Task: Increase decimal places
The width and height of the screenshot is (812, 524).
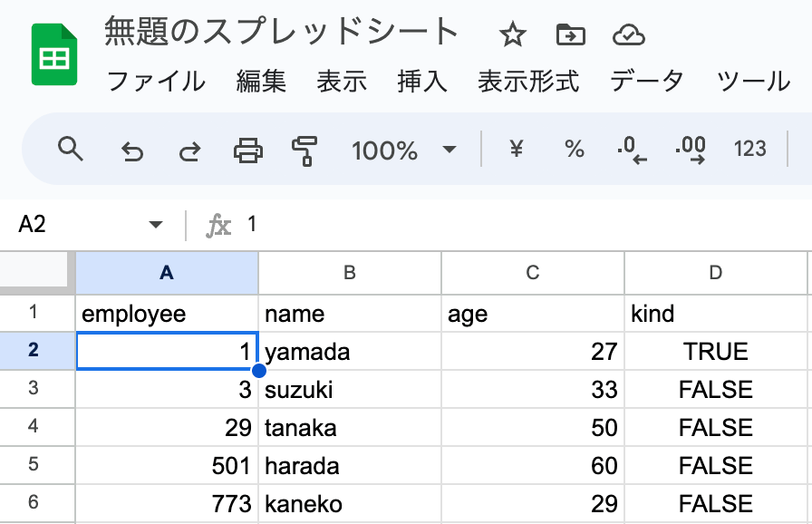Action: (691, 150)
